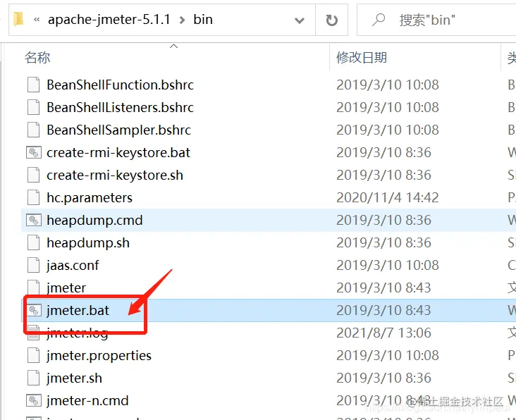Screen dimensions: 516x420
Task: Select the file named create-rmi-keystore.bat
Action: point(118,153)
